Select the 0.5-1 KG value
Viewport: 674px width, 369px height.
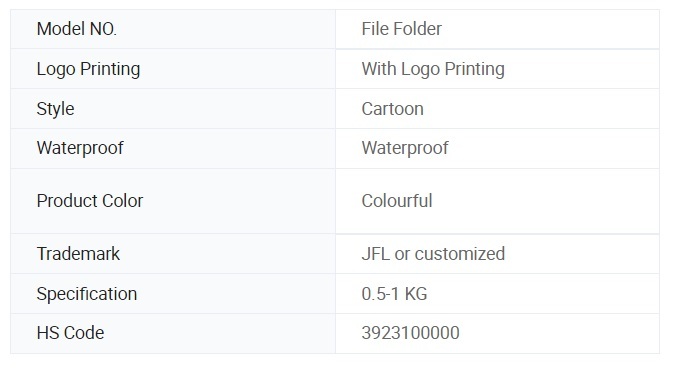pos(394,294)
